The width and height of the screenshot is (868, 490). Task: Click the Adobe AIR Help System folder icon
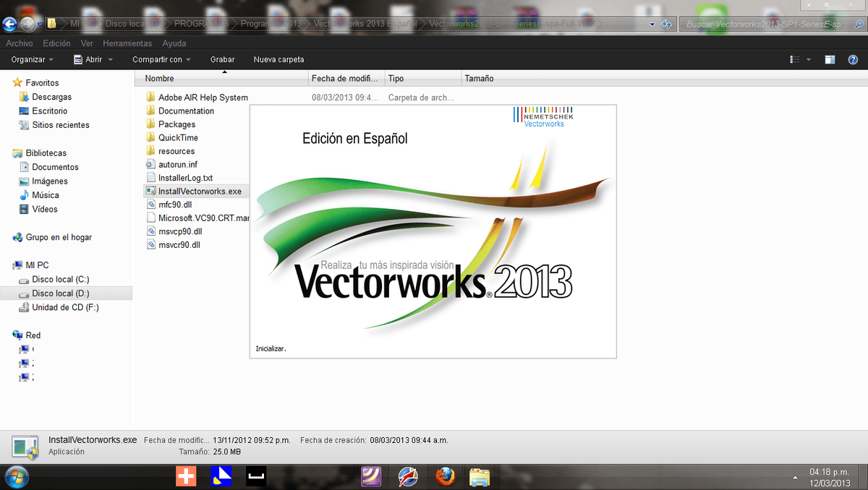tap(150, 97)
